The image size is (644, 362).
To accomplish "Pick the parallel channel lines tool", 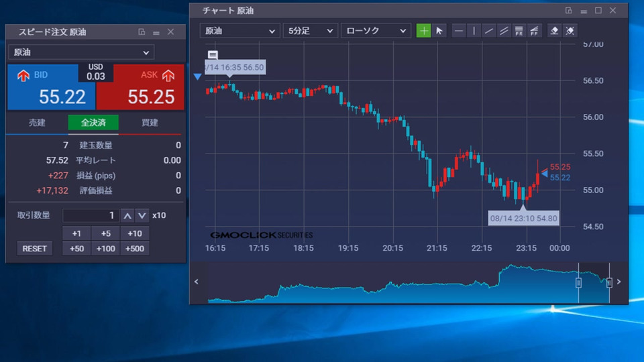I will (x=504, y=31).
